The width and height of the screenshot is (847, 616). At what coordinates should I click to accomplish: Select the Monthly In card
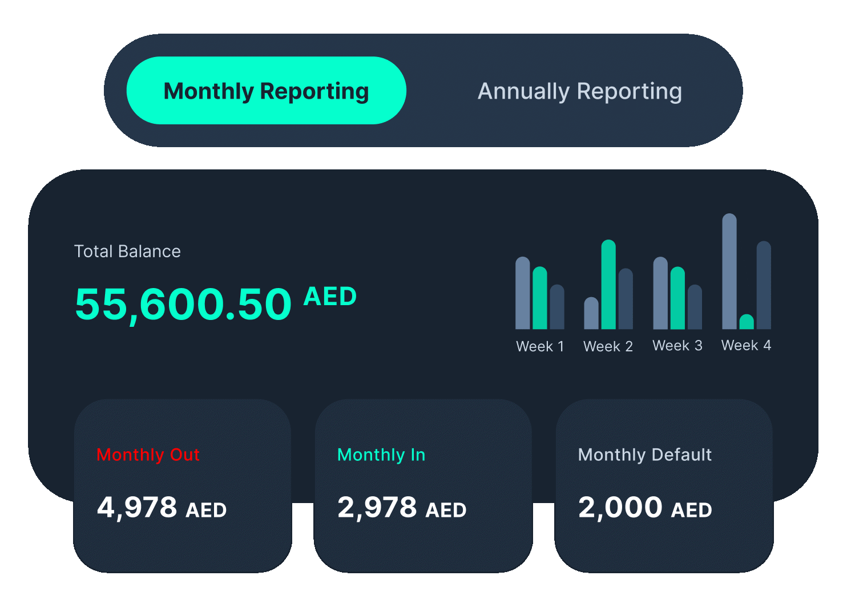coord(423,485)
